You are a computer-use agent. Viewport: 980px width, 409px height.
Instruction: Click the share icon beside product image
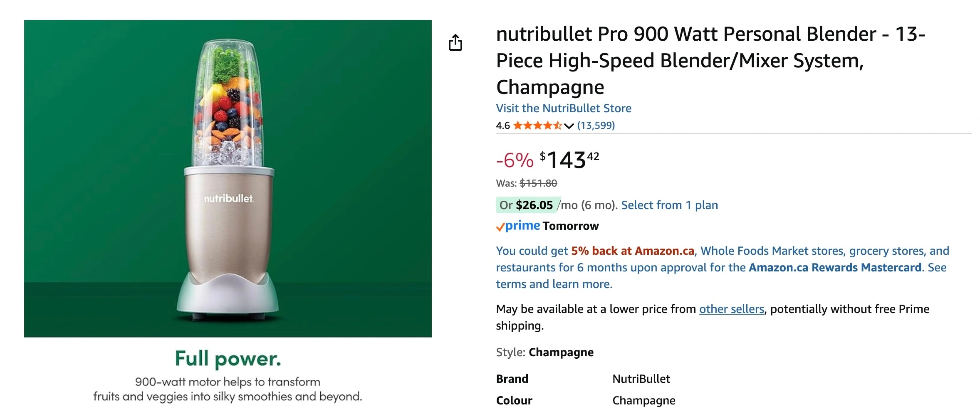point(455,42)
